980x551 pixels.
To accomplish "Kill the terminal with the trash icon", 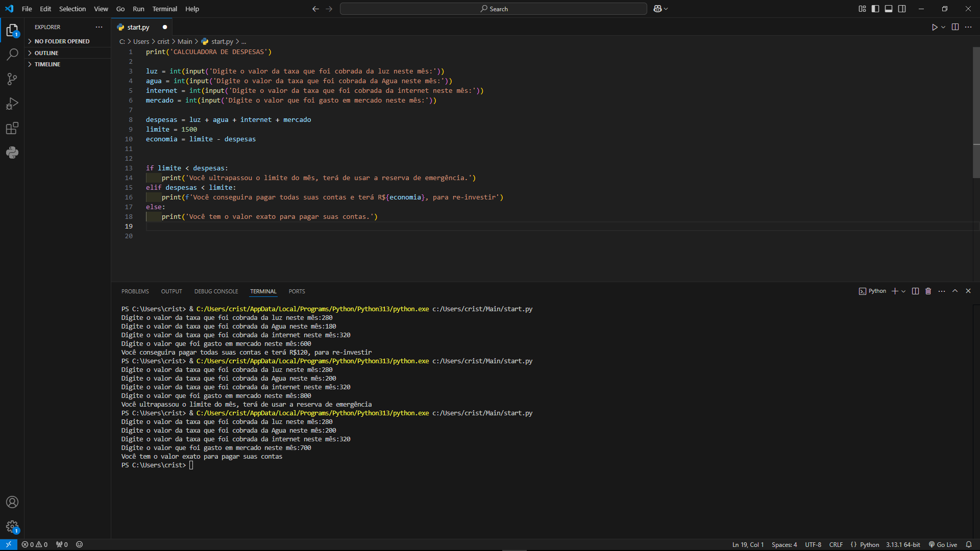I will (928, 291).
